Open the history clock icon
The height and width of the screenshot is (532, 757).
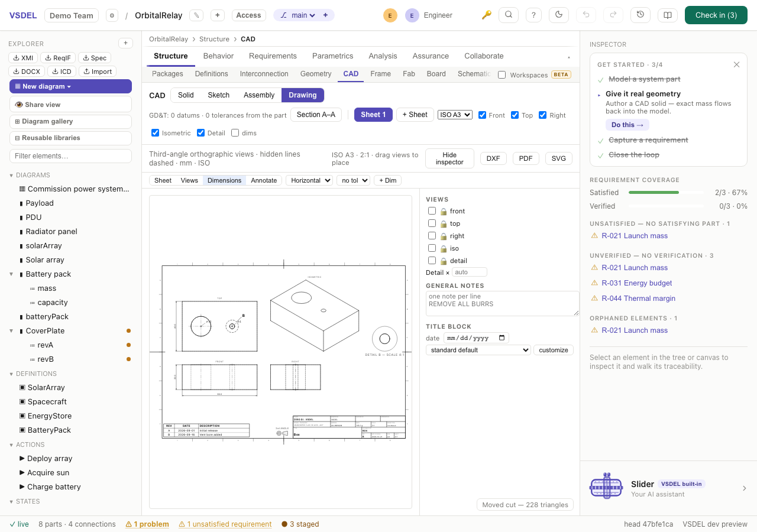point(640,15)
